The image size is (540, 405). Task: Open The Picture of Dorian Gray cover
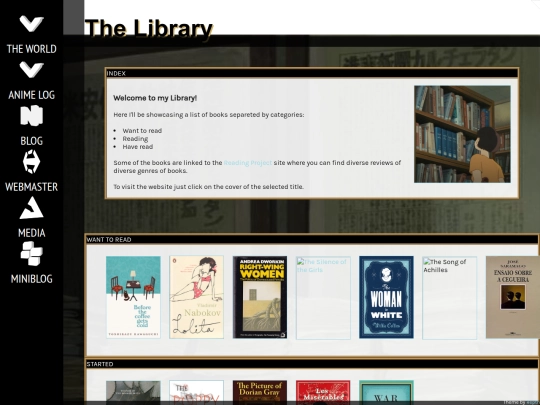260,392
